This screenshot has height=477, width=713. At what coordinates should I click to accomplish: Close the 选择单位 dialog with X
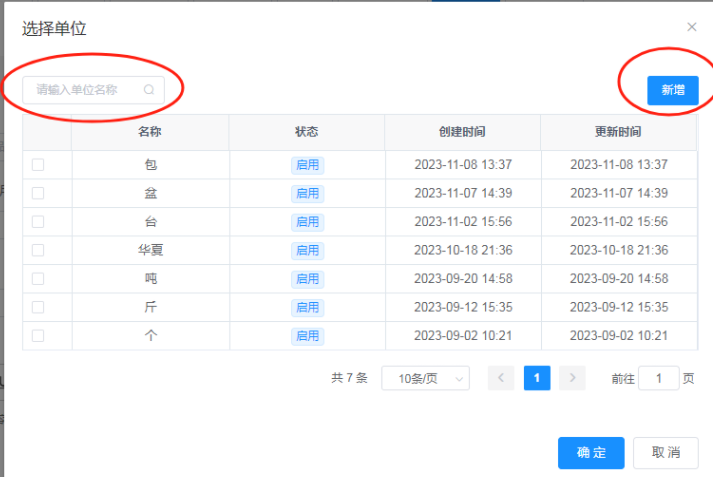coord(691,28)
